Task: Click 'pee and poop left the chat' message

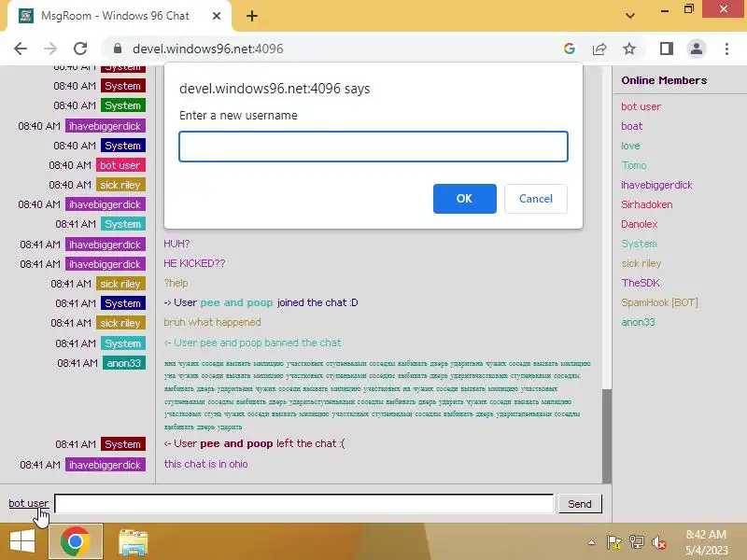Action: [254, 443]
